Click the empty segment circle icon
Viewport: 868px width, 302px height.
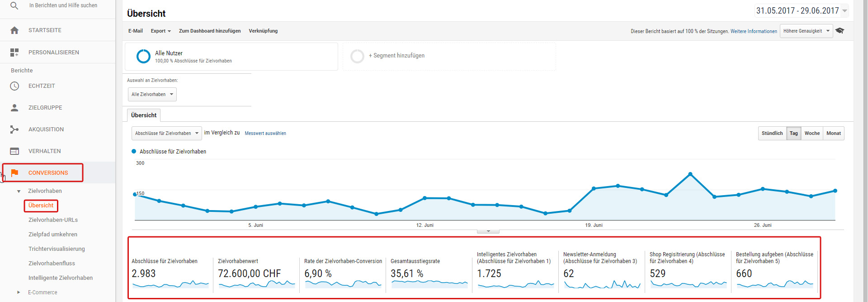point(357,56)
